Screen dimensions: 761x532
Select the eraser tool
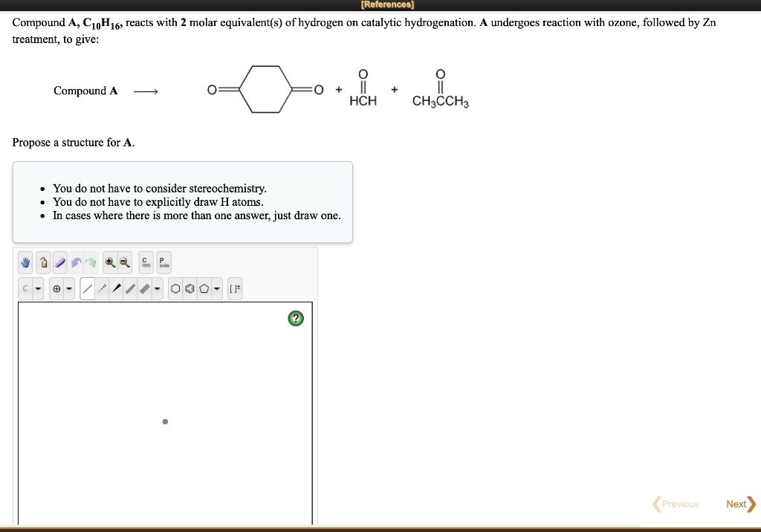tap(59, 262)
